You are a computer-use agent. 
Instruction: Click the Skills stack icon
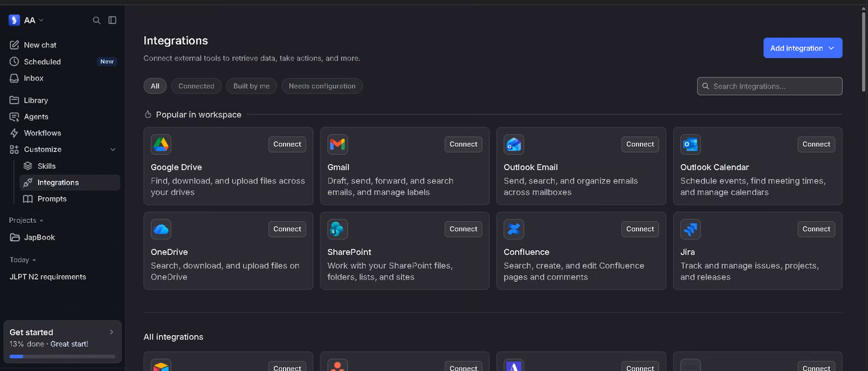27,166
